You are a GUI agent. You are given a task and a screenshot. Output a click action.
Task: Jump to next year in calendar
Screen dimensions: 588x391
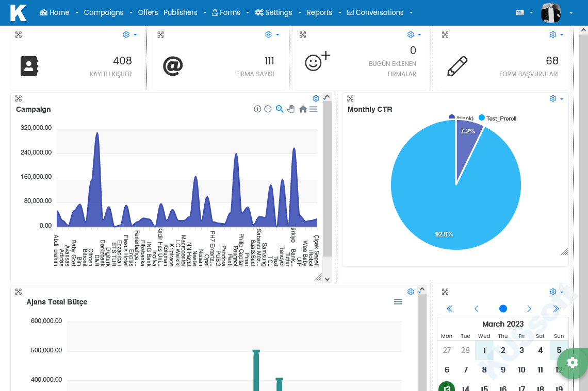pos(556,309)
